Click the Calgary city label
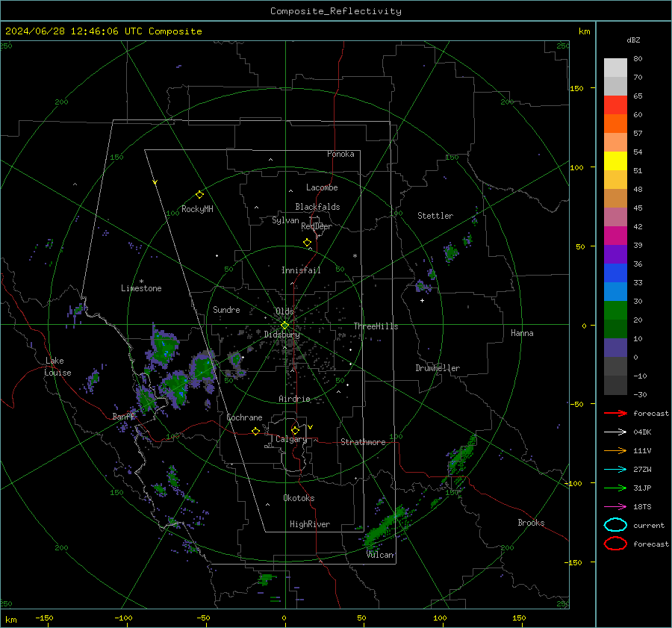The image size is (672, 628). coord(291,439)
